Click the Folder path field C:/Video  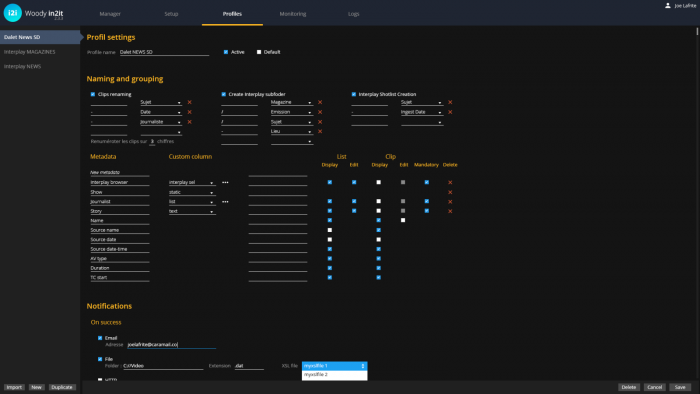pos(163,366)
